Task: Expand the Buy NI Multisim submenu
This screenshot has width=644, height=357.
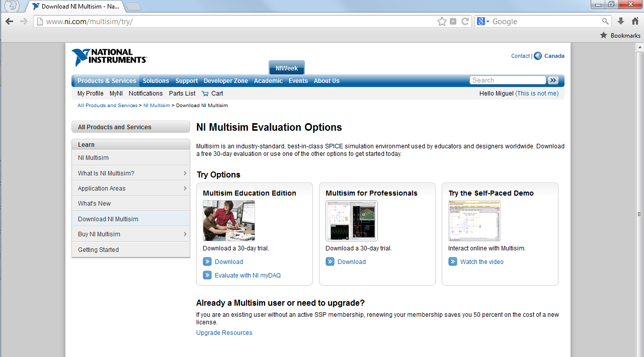Action: [185, 234]
